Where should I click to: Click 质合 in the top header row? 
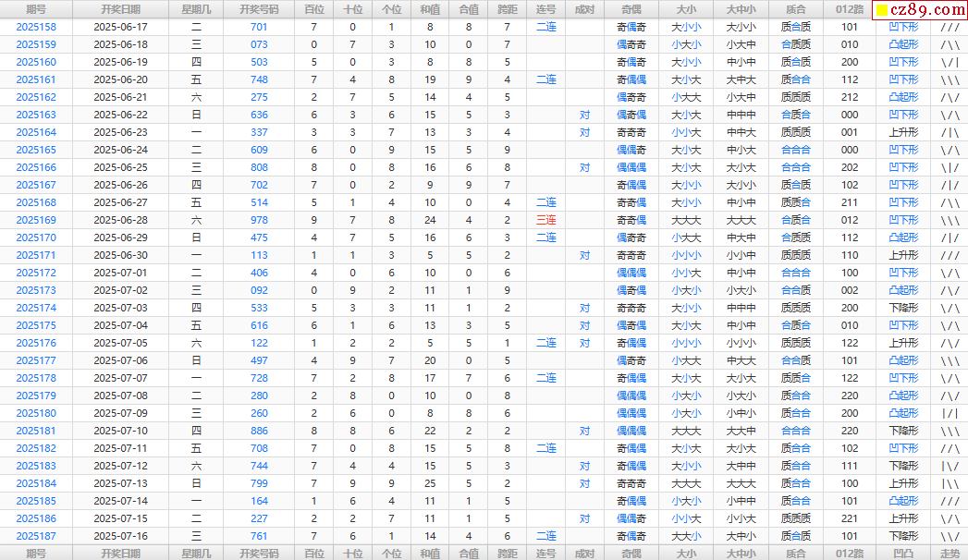[x=796, y=9]
